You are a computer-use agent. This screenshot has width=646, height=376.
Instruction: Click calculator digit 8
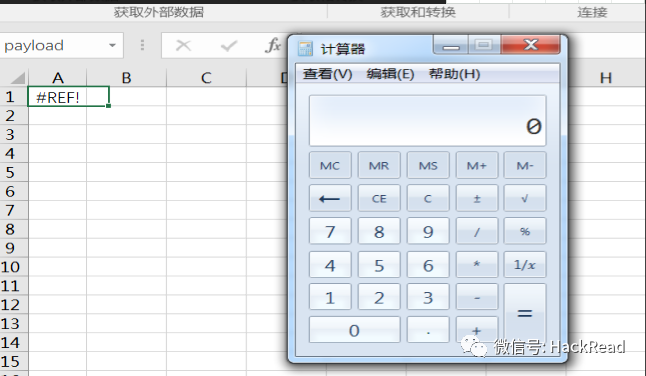coord(379,231)
